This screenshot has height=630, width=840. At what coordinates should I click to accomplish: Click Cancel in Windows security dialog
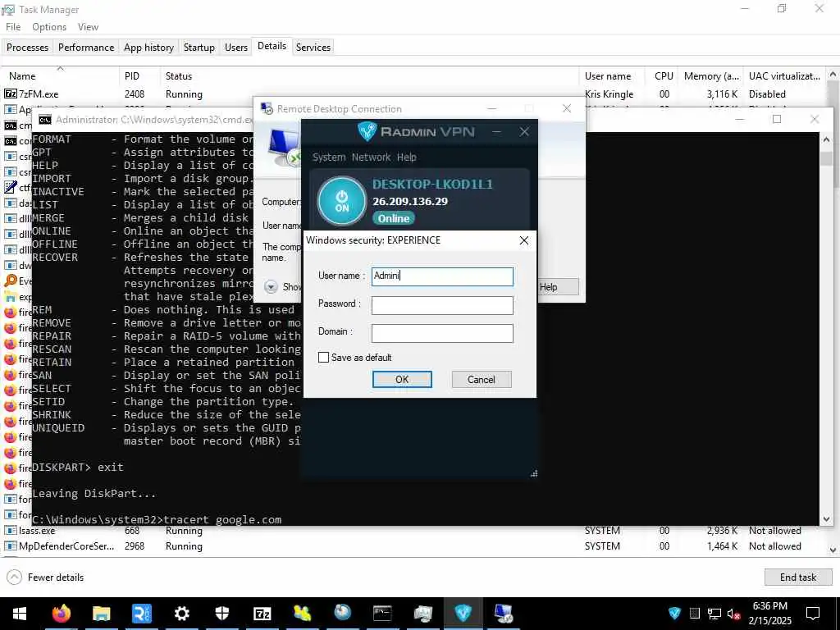click(481, 379)
